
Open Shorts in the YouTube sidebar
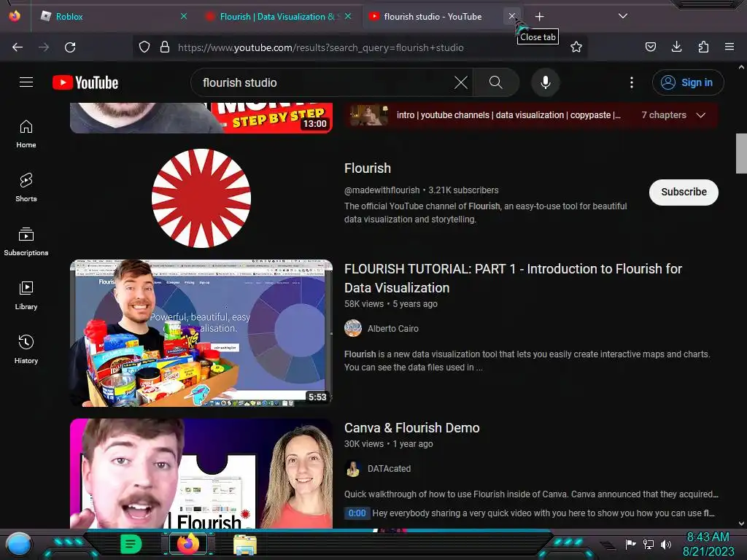point(26,187)
